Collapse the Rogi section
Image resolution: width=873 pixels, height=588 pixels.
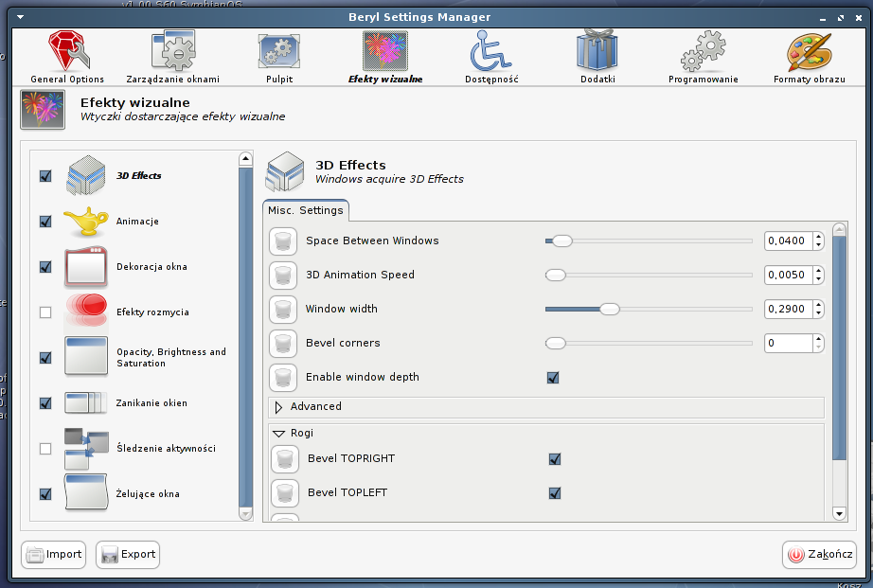click(279, 434)
